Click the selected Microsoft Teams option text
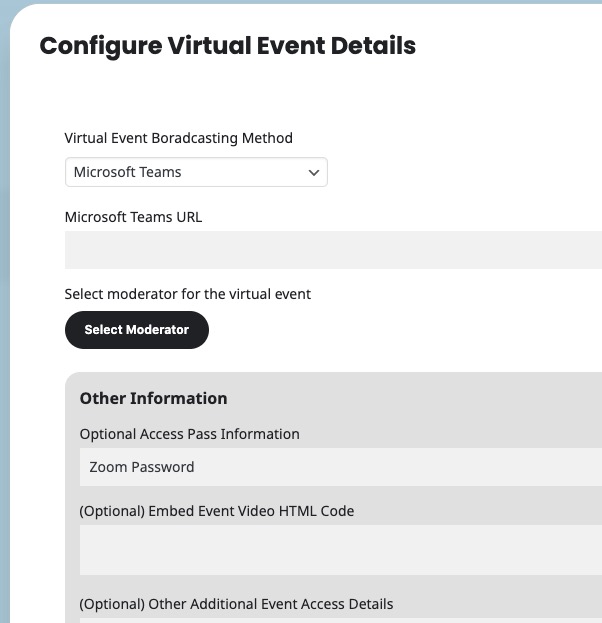602x623 pixels. point(128,172)
